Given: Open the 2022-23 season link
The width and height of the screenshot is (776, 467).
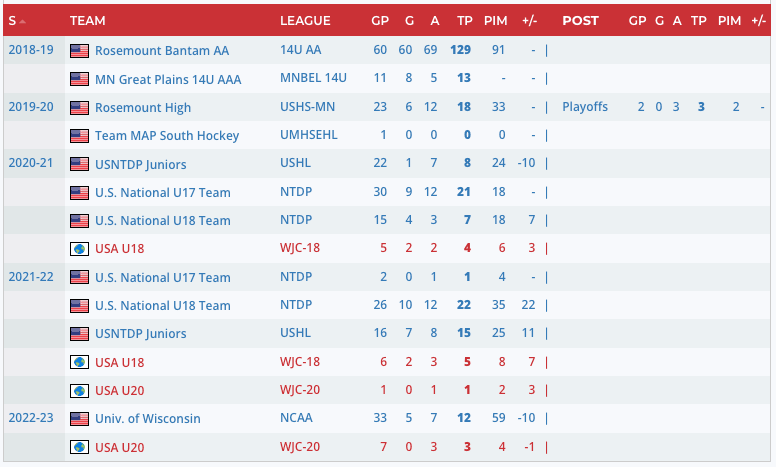Looking at the screenshot, I should click(29, 418).
